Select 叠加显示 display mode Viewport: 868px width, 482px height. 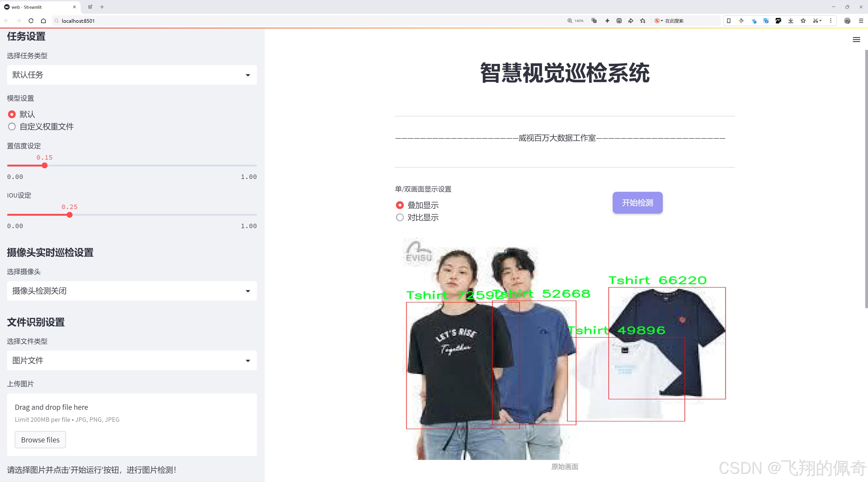[400, 205]
